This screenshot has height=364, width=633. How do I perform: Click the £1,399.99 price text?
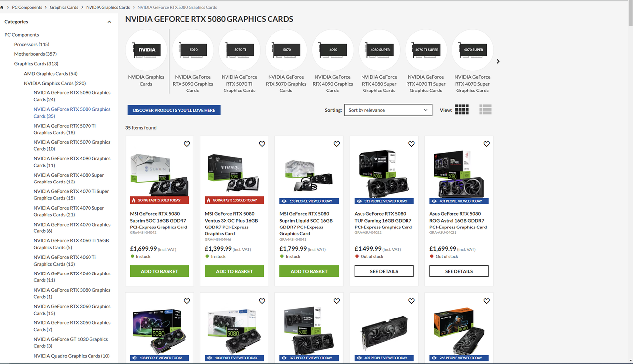[x=218, y=249]
